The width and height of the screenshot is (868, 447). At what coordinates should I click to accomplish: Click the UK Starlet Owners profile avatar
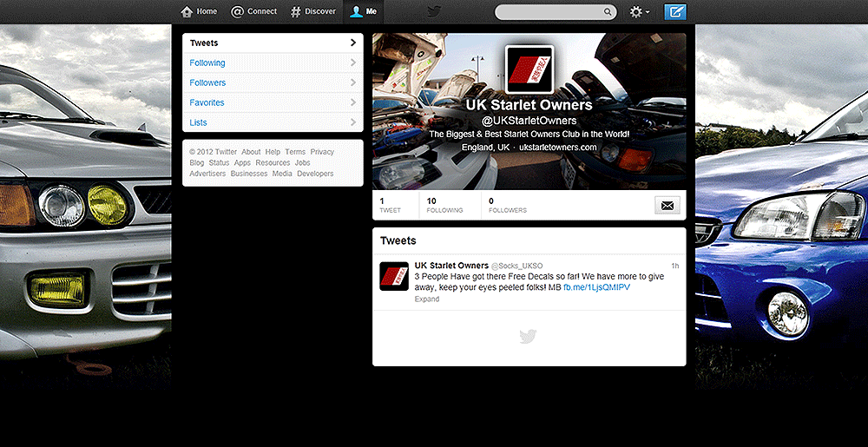pos(529,69)
